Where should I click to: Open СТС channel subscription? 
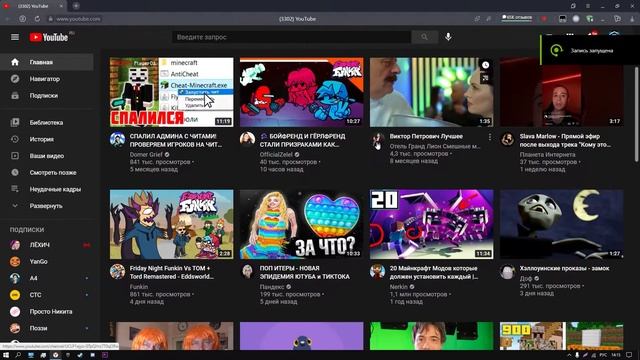(47, 295)
